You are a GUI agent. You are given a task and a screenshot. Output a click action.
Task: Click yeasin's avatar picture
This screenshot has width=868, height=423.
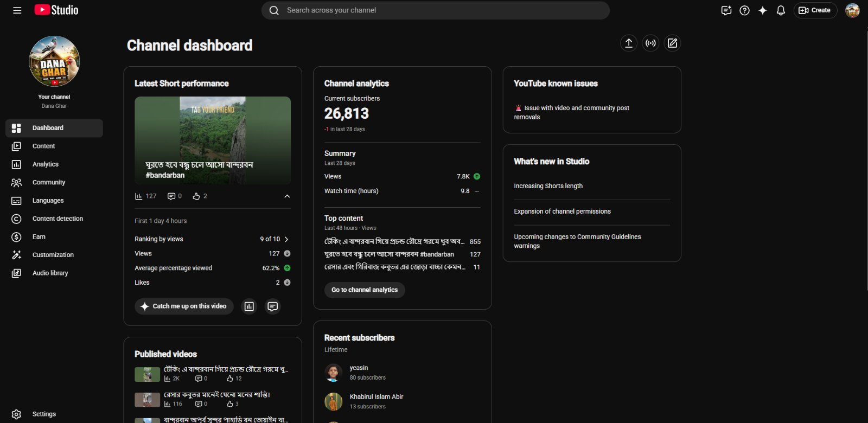(x=334, y=373)
